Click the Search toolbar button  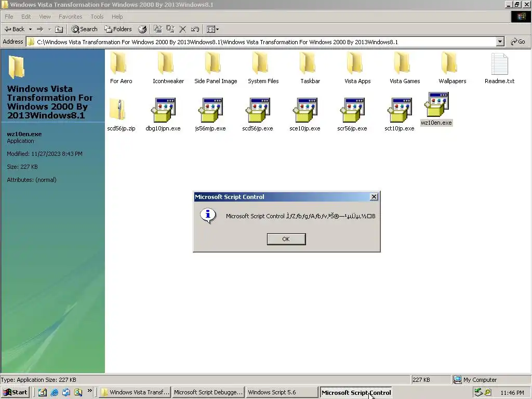point(85,29)
